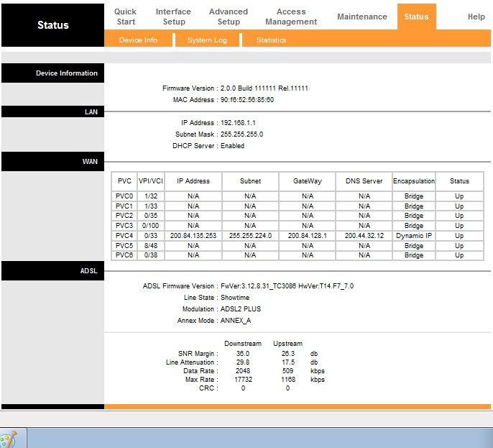Image resolution: width=493 pixels, height=448 pixels.
Task: Click ADSL firmware version FwVer:3.12.8.31 text
Action: (287, 286)
